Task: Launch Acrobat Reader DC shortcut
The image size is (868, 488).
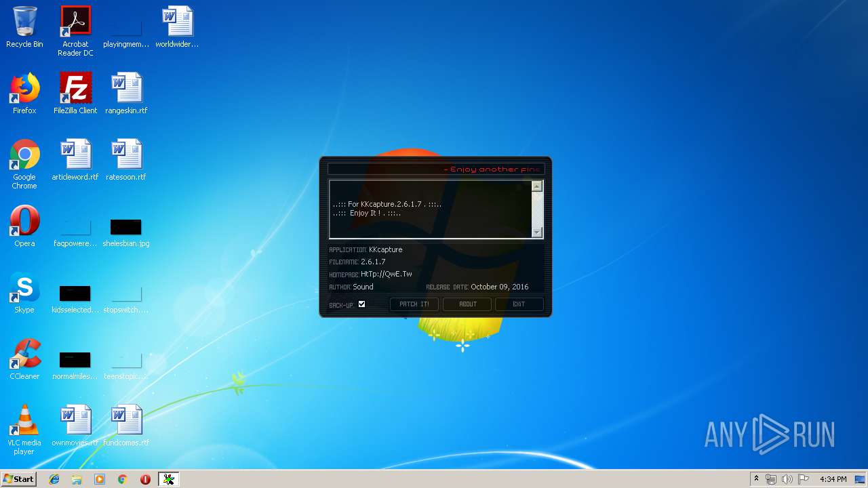Action: (75, 31)
